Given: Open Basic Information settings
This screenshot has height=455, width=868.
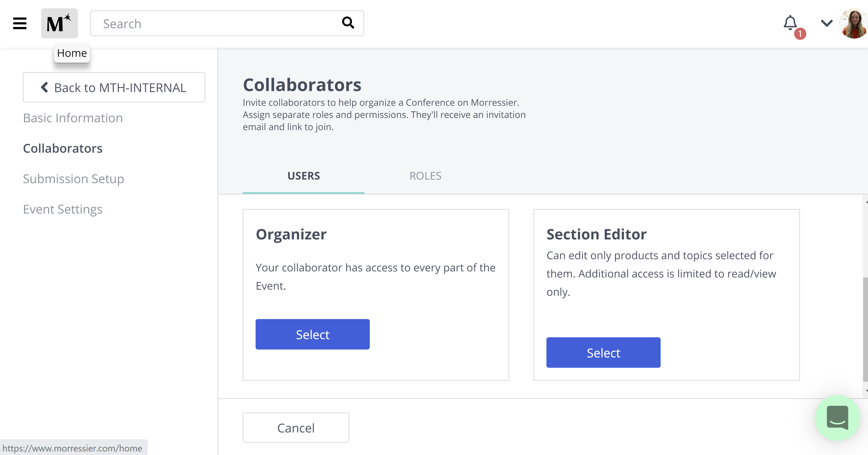Looking at the screenshot, I should 73,118.
